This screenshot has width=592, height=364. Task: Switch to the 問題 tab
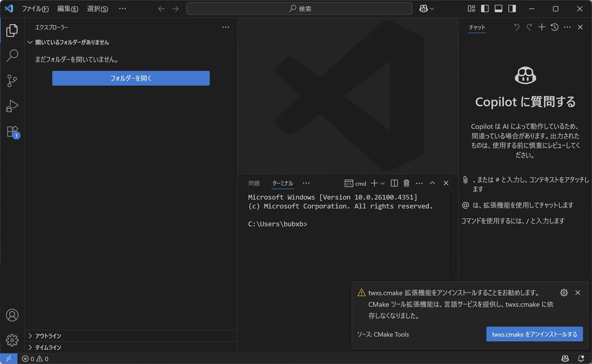coord(254,183)
